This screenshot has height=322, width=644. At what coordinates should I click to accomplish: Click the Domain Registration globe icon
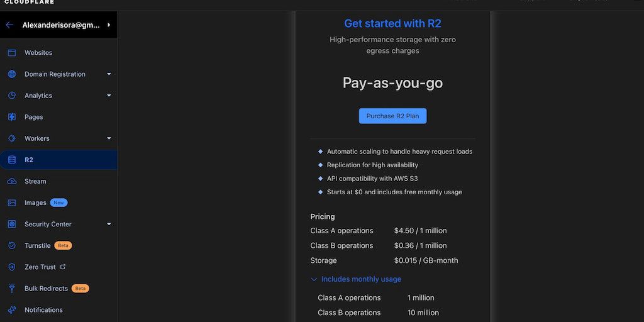pos(11,74)
